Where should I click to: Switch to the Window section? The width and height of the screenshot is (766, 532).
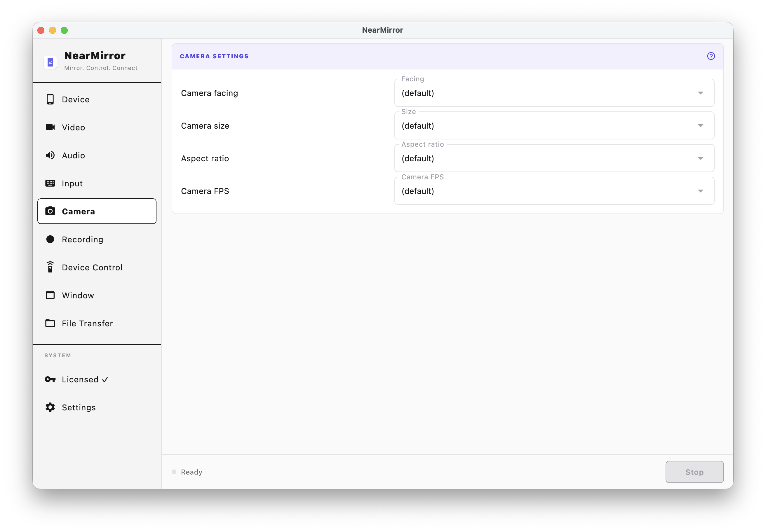pos(78,295)
